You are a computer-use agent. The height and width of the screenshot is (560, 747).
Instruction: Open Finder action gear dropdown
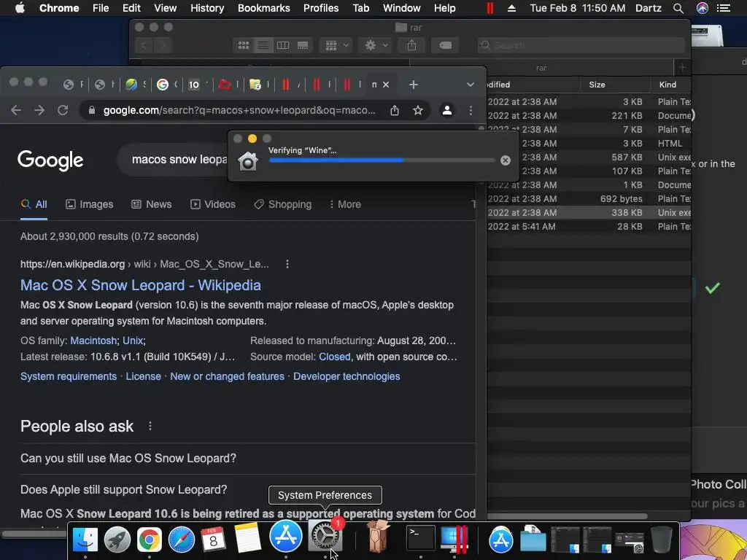(x=376, y=45)
